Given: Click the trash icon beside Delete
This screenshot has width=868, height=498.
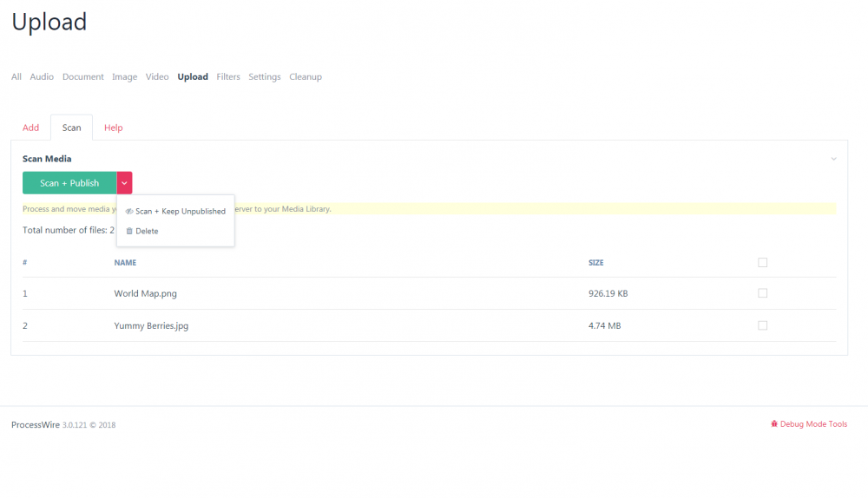Looking at the screenshot, I should pos(129,232).
